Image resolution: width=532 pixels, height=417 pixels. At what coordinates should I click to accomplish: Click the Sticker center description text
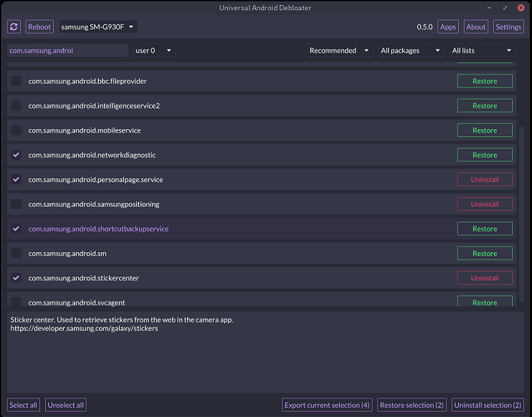click(122, 320)
